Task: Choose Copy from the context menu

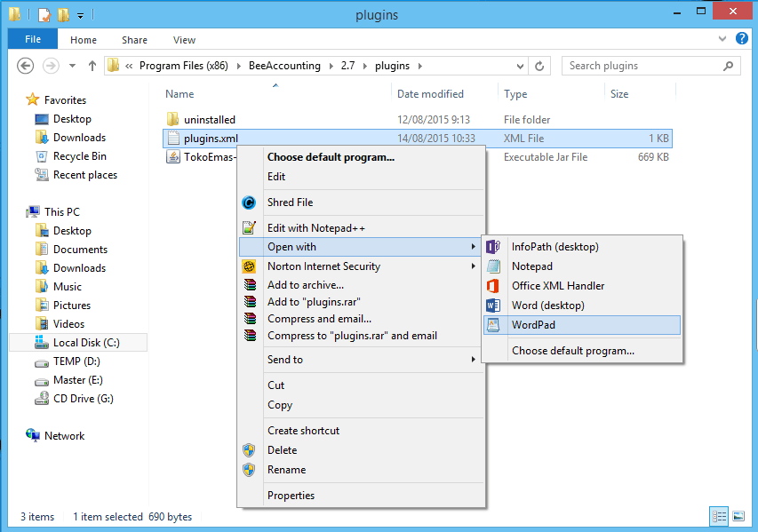Action: click(361, 405)
